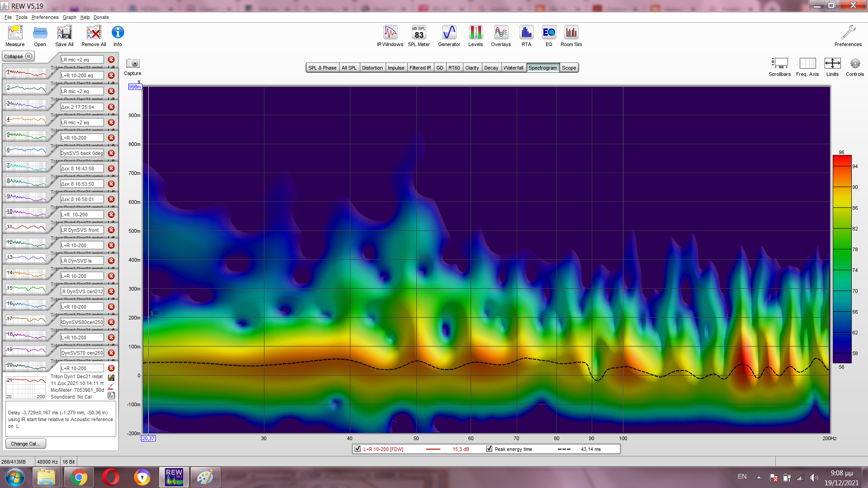
Task: Open graph Controls gear
Action: (x=854, y=64)
